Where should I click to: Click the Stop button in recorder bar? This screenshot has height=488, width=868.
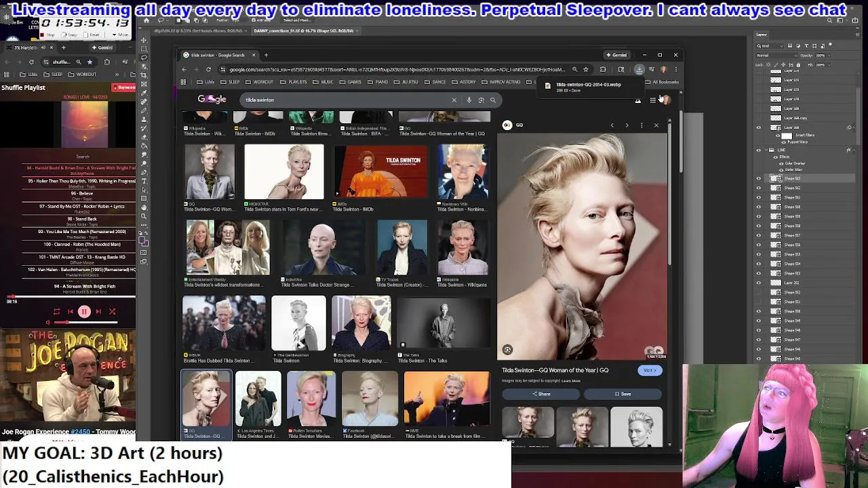[47, 35]
